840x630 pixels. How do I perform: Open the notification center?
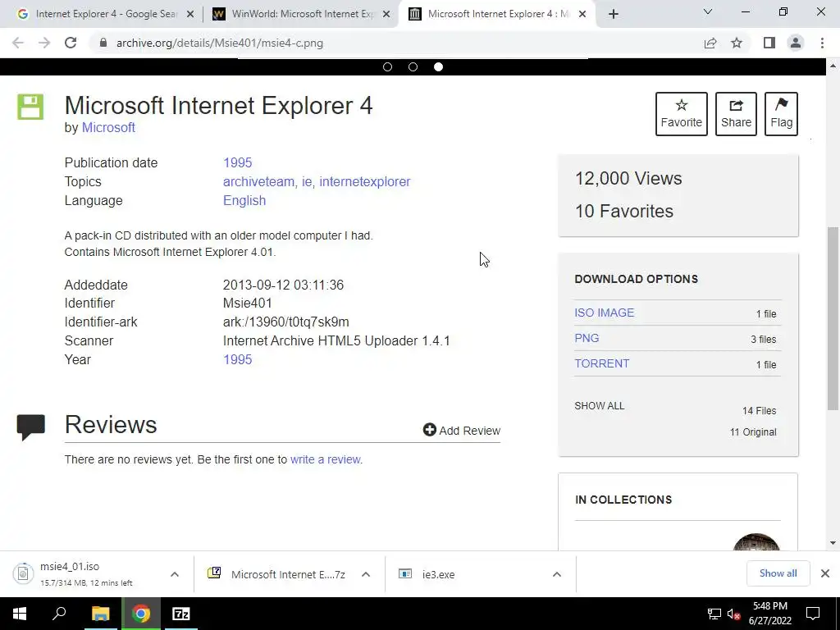pyautogui.click(x=813, y=614)
